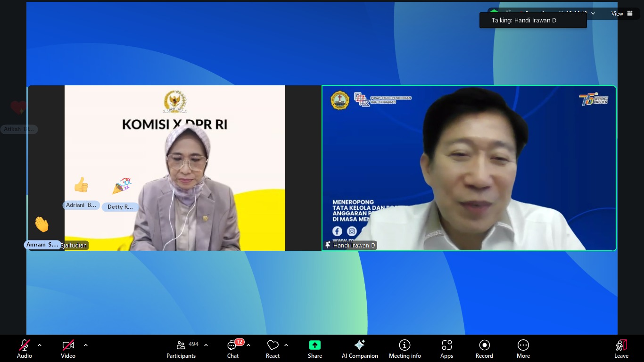
Task: Toggle meeting recording with Record button
Action: point(484,349)
